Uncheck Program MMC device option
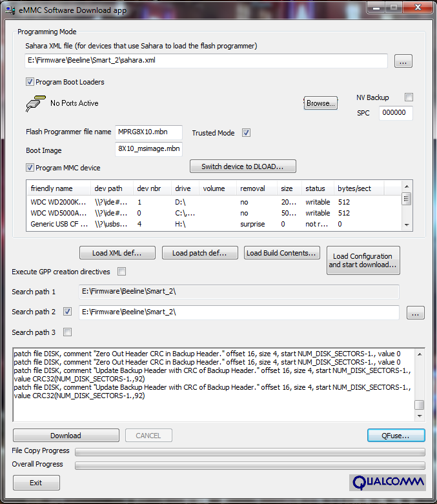The image size is (437, 504). point(30,168)
